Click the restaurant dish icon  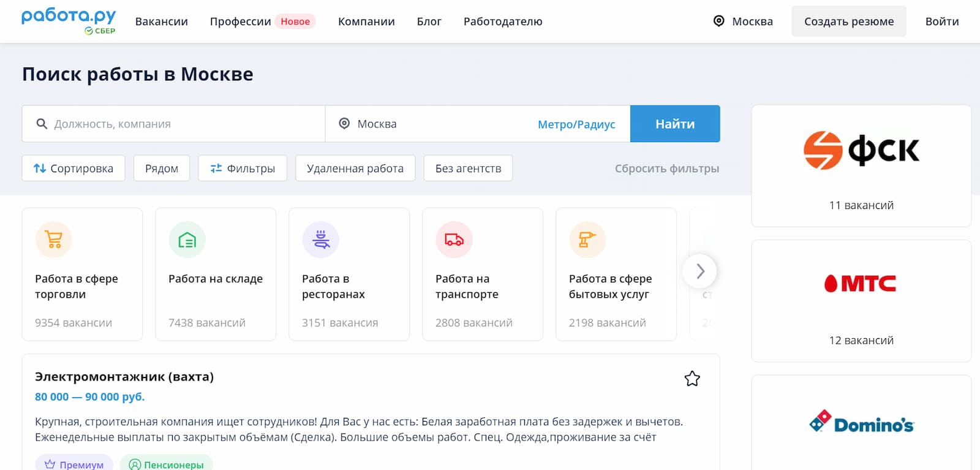pos(321,240)
